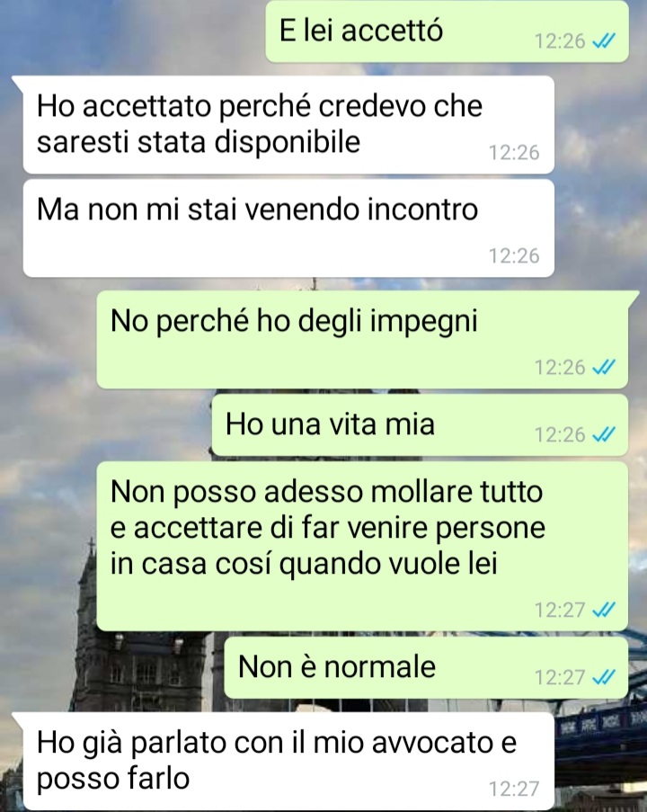Tap the blue ticks next to 'Ho una vita mia'
The height and width of the screenshot is (812, 647).
tap(604, 434)
